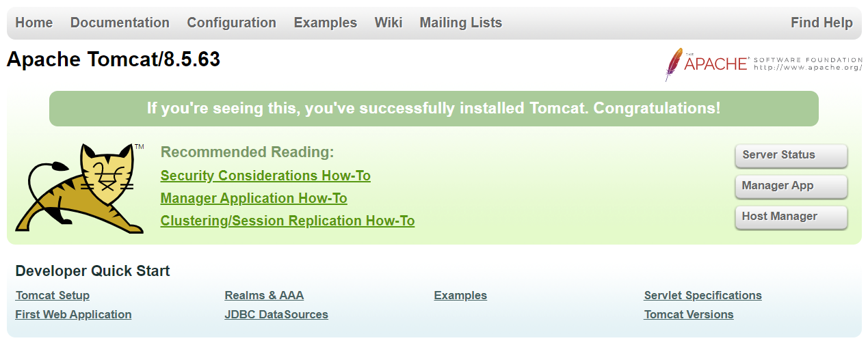Open the Documentation nav item
The height and width of the screenshot is (345, 868).
[120, 23]
